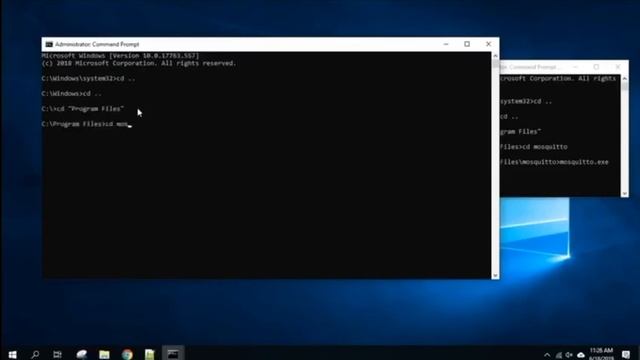Viewport: 640px width, 360px height.
Task: Close the background Command Prompt window
Action: pos(618,67)
